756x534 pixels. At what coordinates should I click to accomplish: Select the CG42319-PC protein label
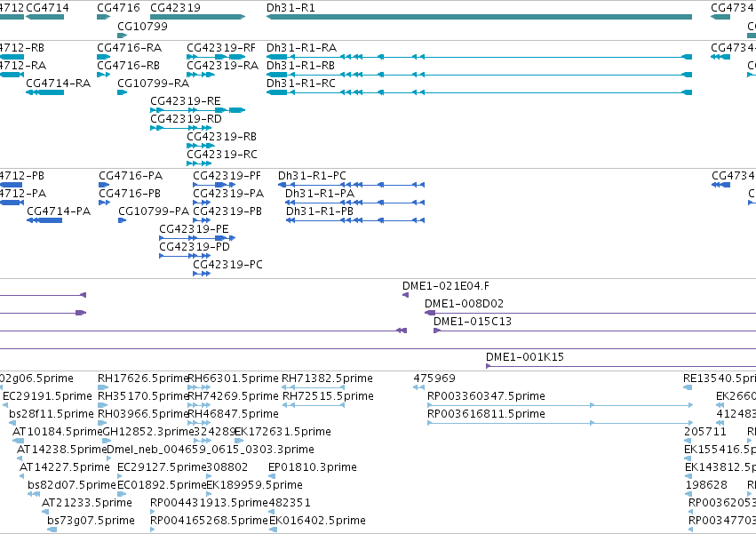[x=228, y=266]
